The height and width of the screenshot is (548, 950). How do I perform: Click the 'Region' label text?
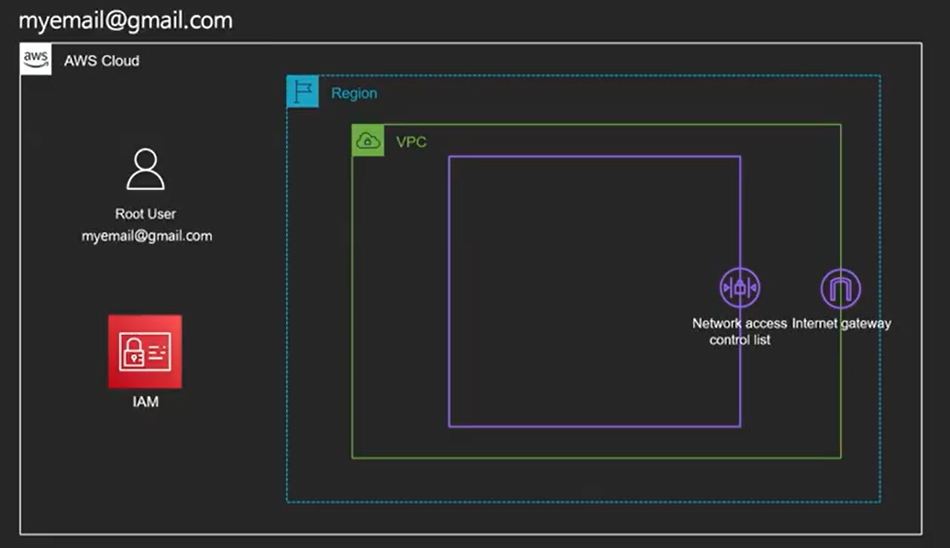pos(354,93)
